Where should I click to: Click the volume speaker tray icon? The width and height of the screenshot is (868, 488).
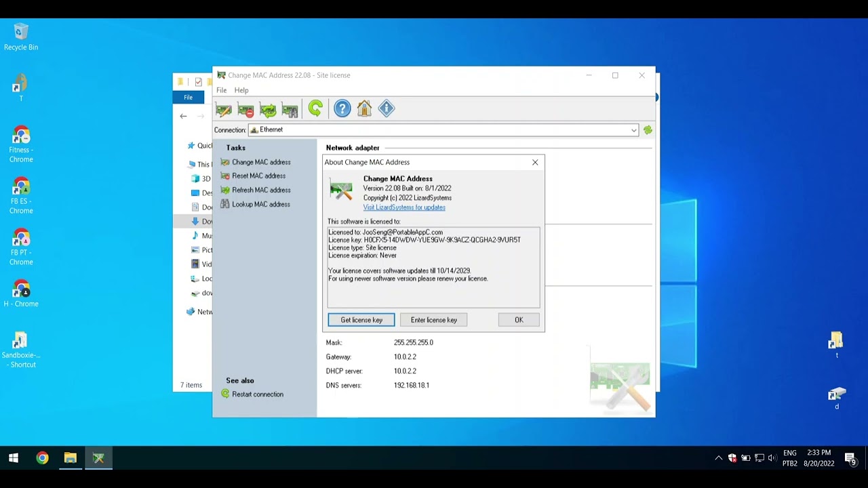772,458
